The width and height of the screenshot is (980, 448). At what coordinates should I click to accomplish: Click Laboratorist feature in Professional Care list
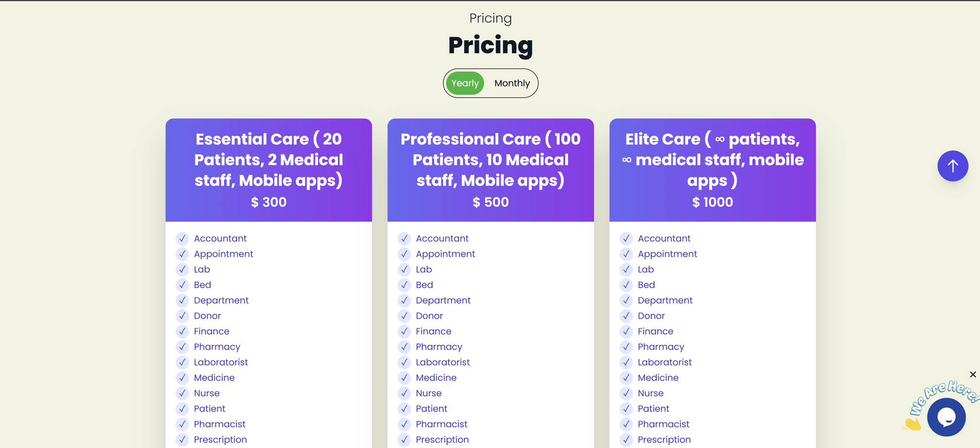(x=443, y=362)
